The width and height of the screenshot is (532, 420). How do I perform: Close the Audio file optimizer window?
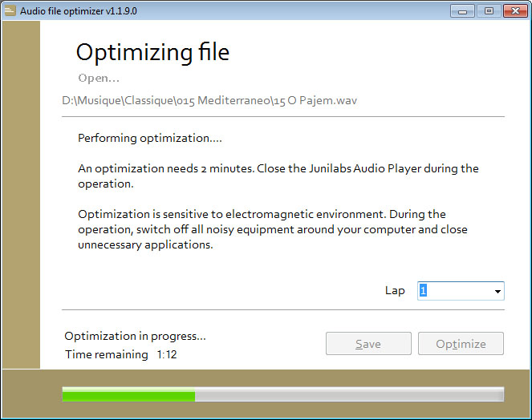pos(515,11)
